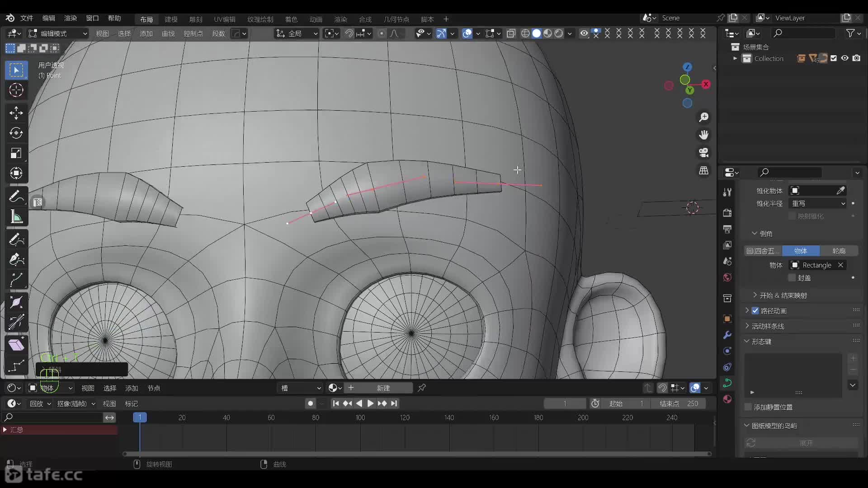Screen dimensions: 868x488
Task: Switch to the 建模 workspace tab
Action: [171, 19]
